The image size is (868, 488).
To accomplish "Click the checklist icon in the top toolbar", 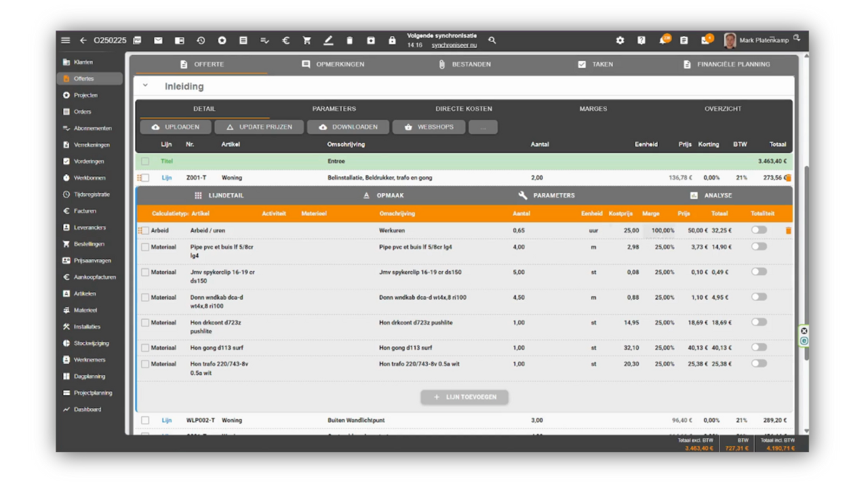I will pyautogui.click(x=264, y=41).
